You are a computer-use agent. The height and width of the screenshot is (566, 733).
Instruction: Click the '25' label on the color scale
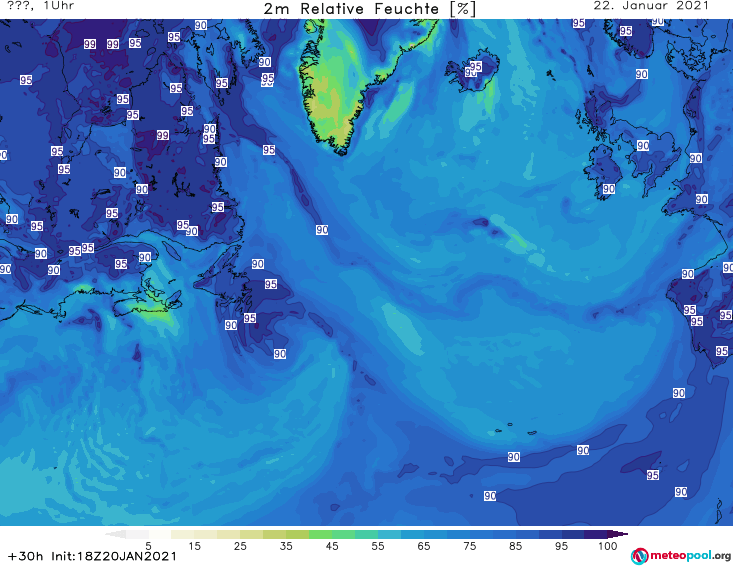pos(240,546)
